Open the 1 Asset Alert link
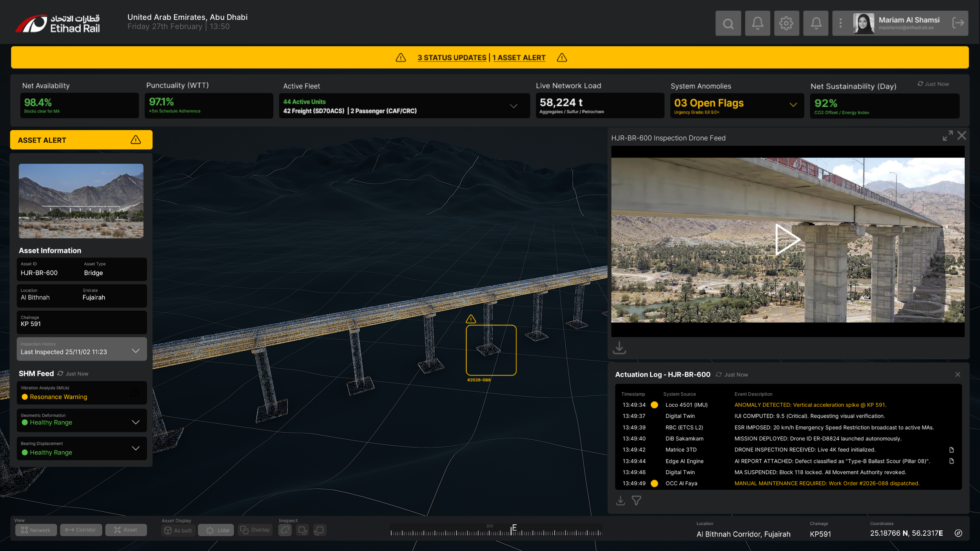The height and width of the screenshot is (551, 980). point(519,58)
